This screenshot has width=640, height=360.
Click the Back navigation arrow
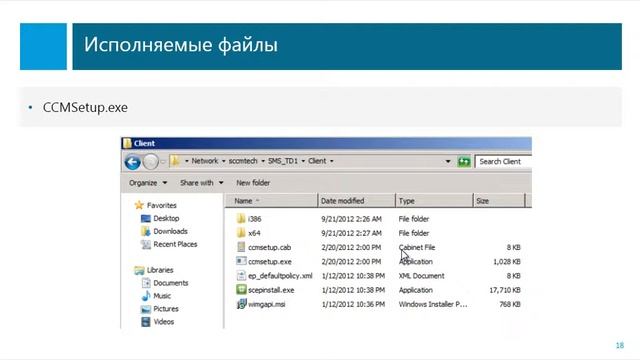pos(133,162)
